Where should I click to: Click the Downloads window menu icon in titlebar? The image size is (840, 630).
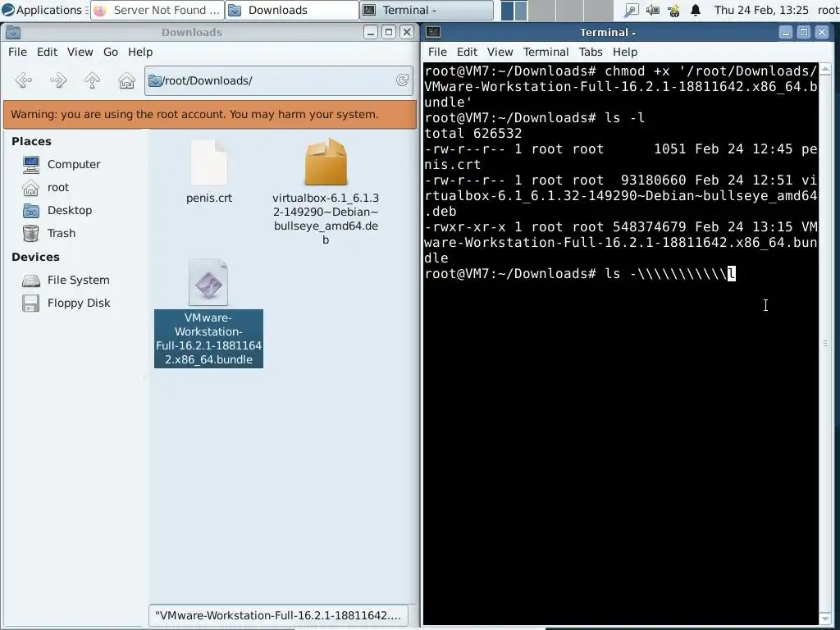tap(13, 32)
